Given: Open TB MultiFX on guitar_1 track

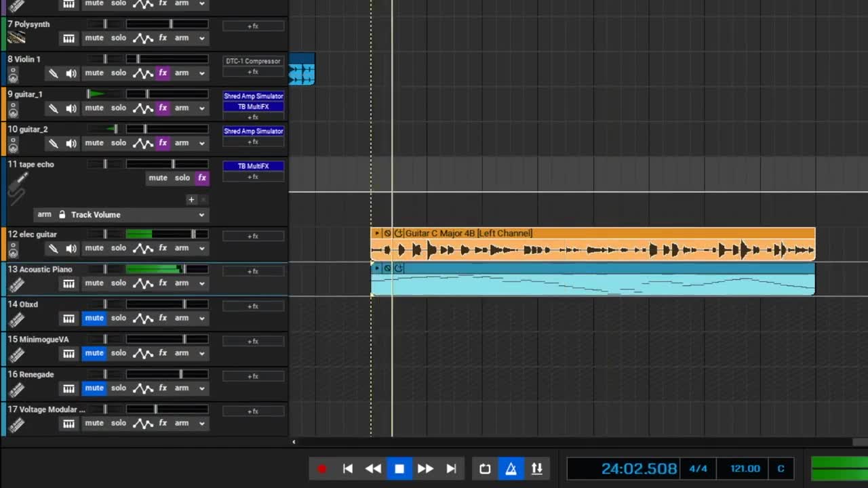Looking at the screenshot, I should (253, 107).
